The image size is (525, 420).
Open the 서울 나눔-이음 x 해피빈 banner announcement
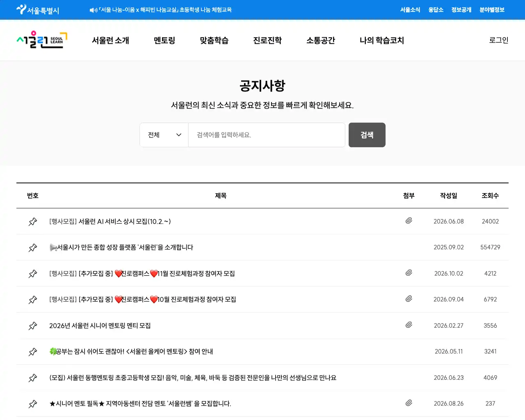pyautogui.click(x=165, y=10)
